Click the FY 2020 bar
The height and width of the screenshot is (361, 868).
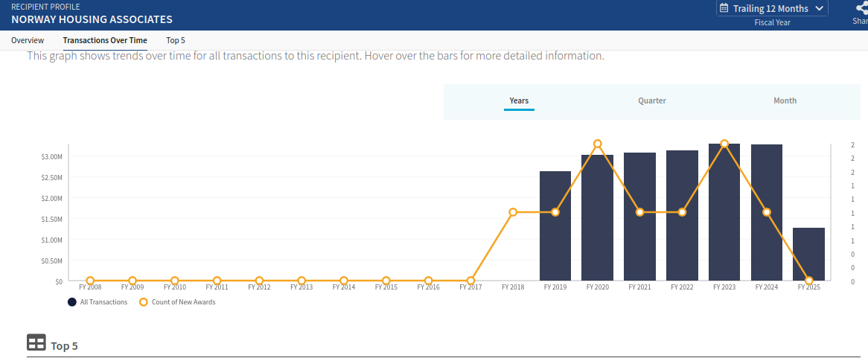pos(597,217)
